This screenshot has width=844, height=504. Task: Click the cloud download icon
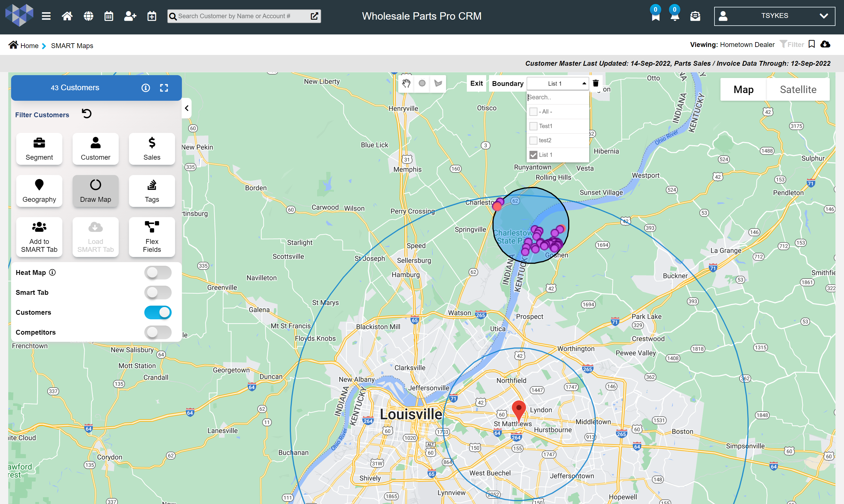[825, 44]
